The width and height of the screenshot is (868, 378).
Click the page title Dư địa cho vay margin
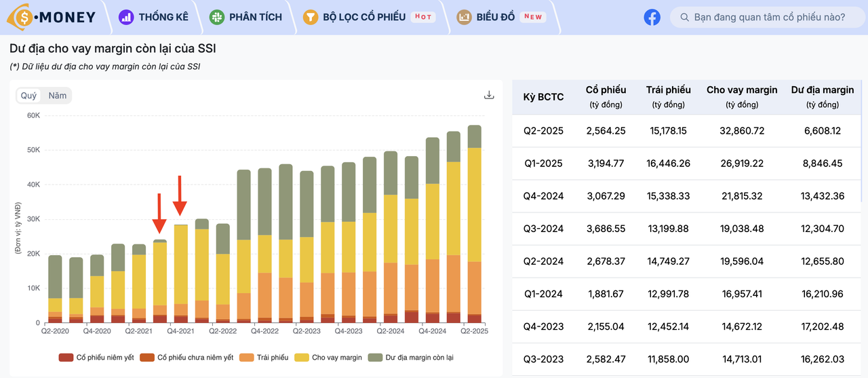[113, 49]
